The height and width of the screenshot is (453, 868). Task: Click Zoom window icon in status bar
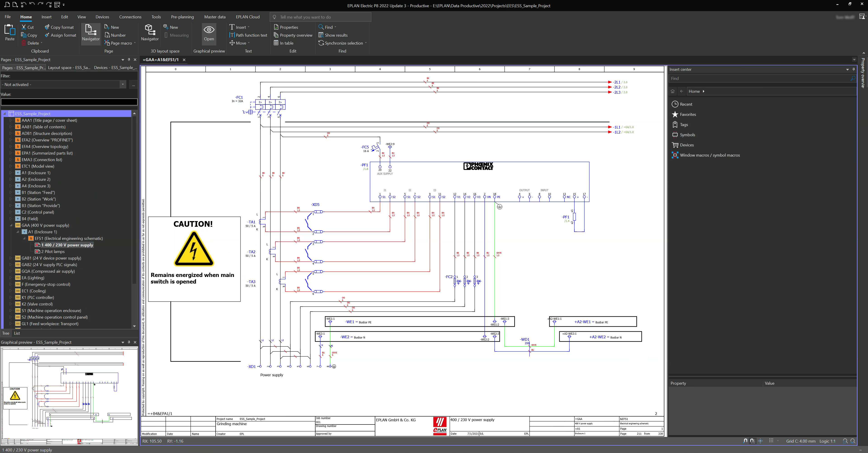pos(845,441)
